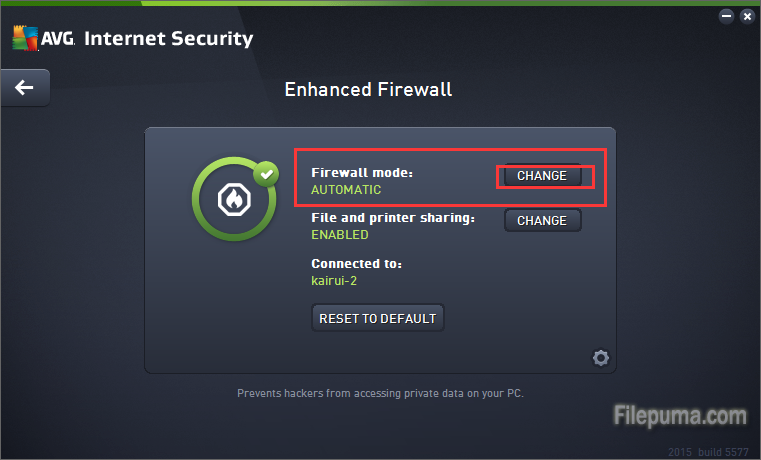The height and width of the screenshot is (460, 761).
Task: Click the 2015 build 5577 version text
Action: coord(708,449)
